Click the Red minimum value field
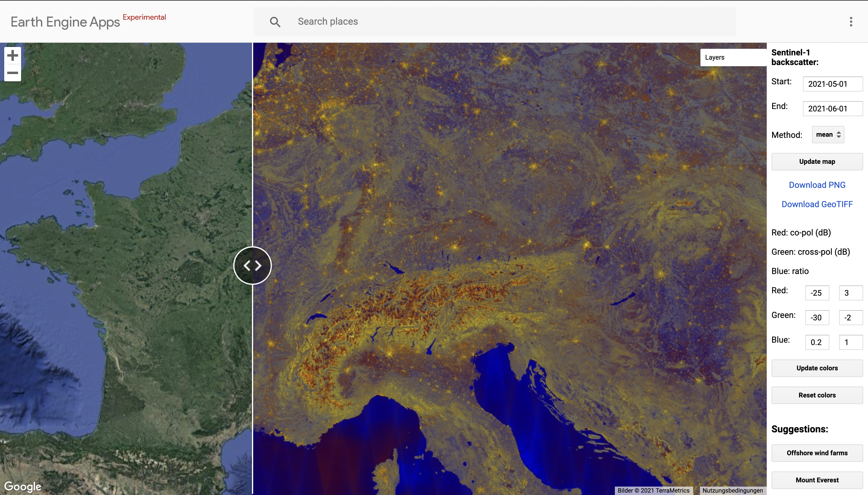The height and width of the screenshot is (495, 868). coord(817,293)
